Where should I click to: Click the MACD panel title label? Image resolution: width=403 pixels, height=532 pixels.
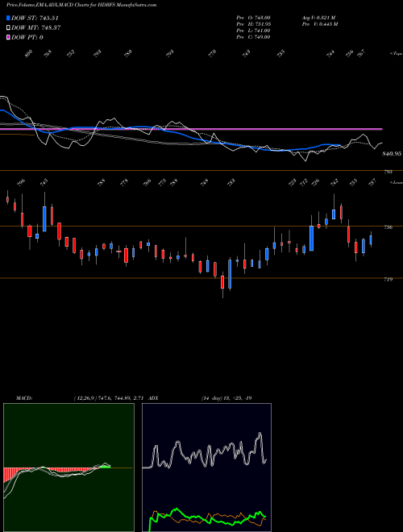pos(24,398)
